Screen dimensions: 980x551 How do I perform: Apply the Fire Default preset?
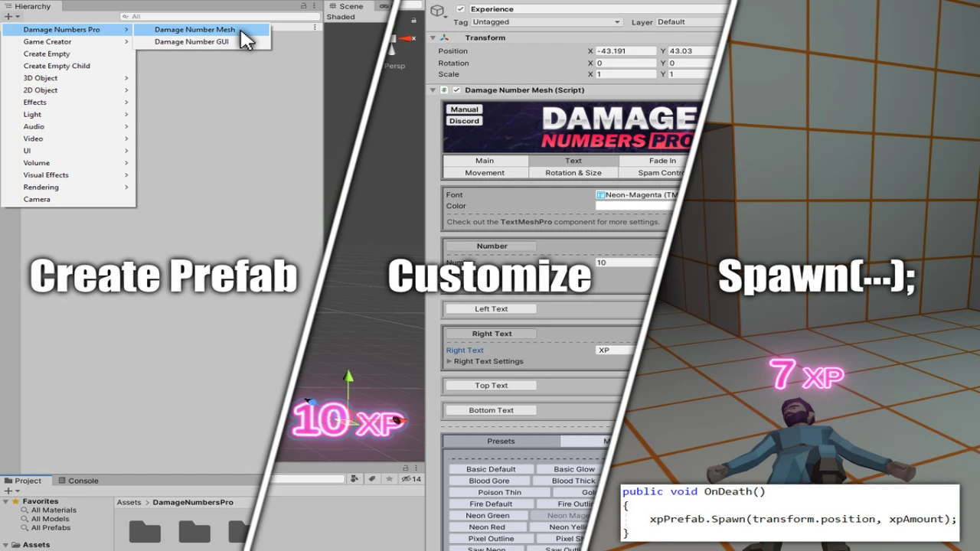(x=490, y=504)
